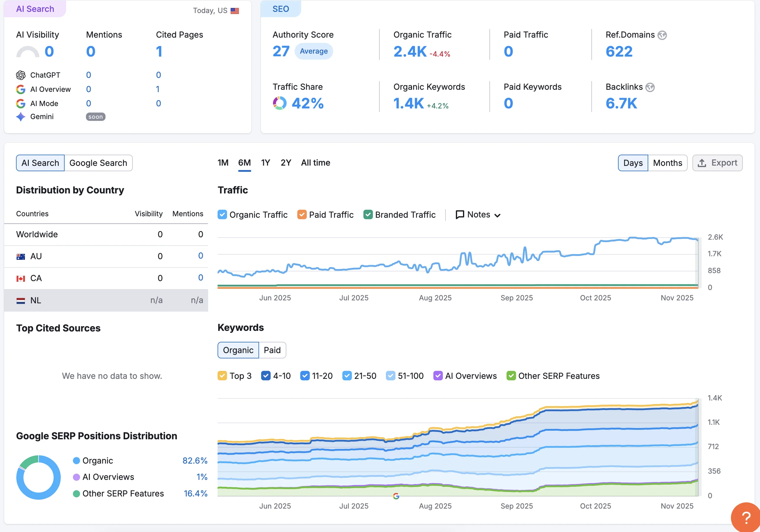The height and width of the screenshot is (532, 760).
Task: Click the AI Overview cited pages count
Action: tap(158, 89)
